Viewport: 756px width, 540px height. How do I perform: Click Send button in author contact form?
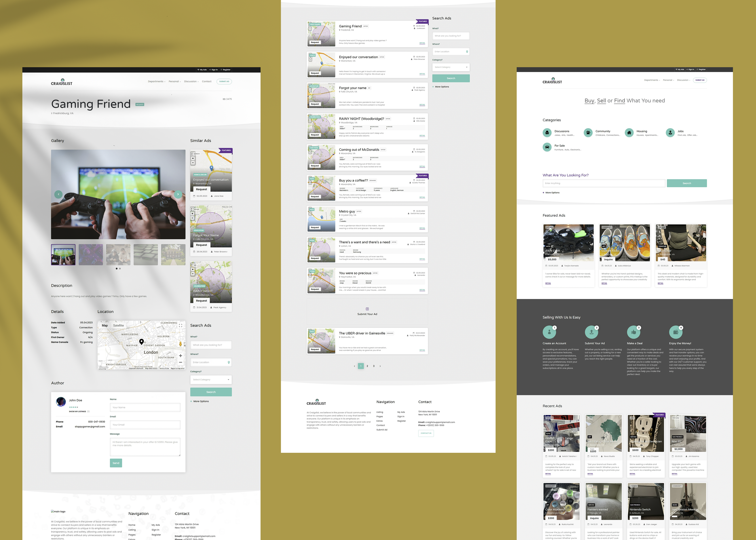tap(116, 463)
